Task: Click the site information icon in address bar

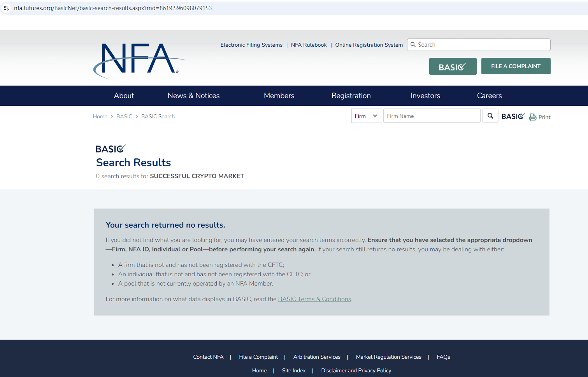Action: pyautogui.click(x=6, y=8)
